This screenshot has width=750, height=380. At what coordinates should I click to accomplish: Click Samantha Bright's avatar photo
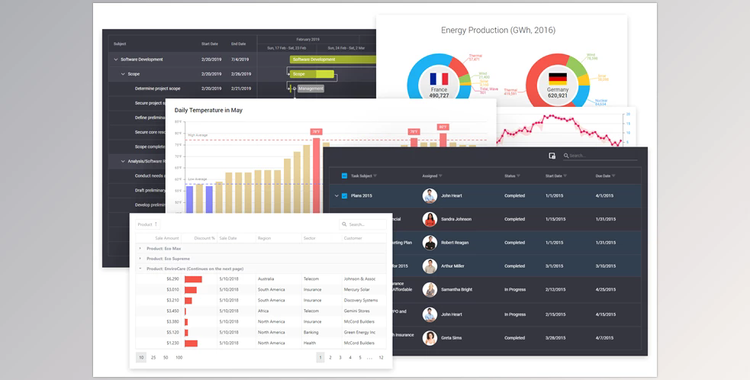[x=430, y=290]
